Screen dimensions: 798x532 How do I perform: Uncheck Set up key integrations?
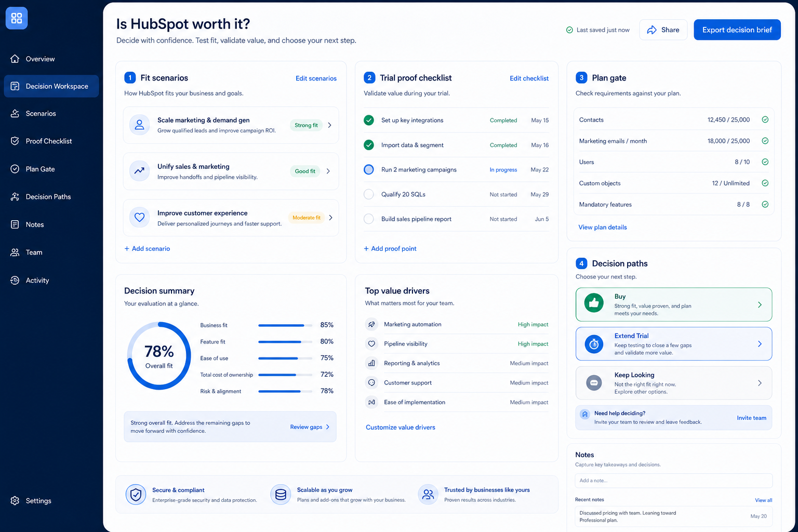point(369,120)
